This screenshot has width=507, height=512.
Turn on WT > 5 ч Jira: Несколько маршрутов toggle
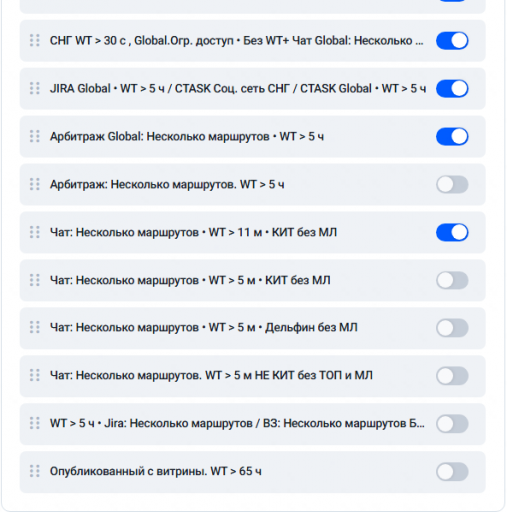pos(452,424)
